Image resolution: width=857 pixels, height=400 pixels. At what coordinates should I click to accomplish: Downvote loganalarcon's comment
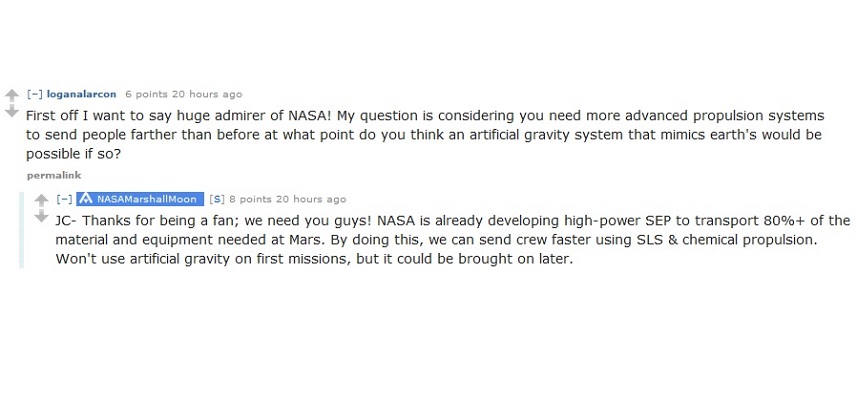click(11, 111)
